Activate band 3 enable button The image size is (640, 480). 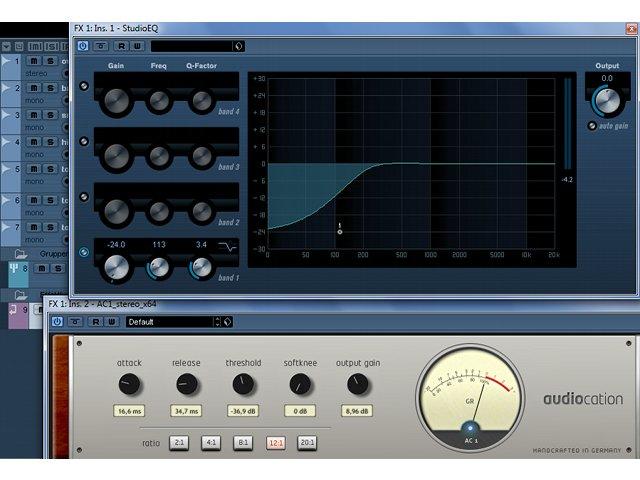click(84, 142)
